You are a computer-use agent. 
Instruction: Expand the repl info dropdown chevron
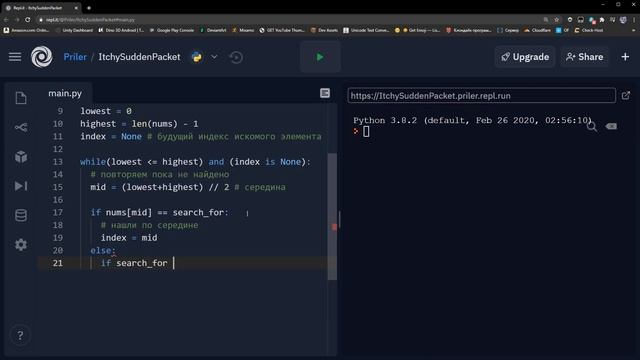pyautogui.click(x=214, y=57)
